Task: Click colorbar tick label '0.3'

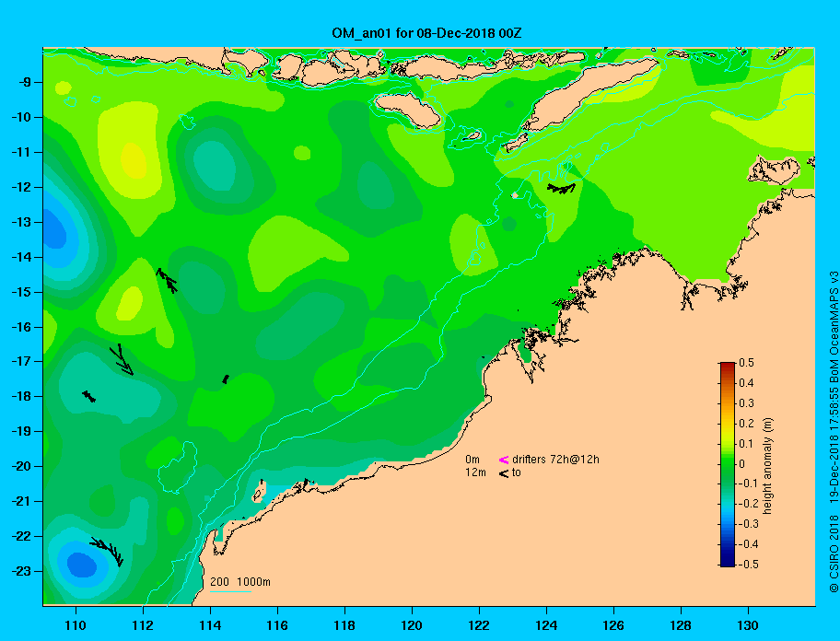Action: click(x=746, y=403)
